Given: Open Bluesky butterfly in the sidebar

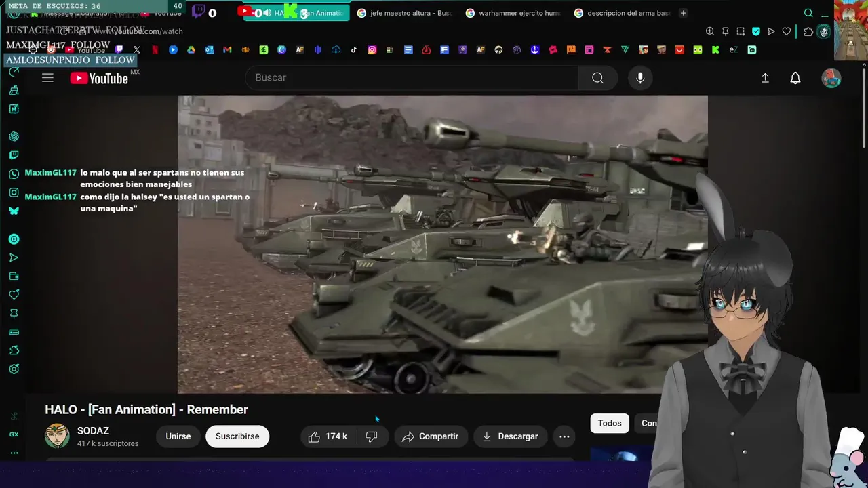Looking at the screenshot, I should click(x=14, y=211).
